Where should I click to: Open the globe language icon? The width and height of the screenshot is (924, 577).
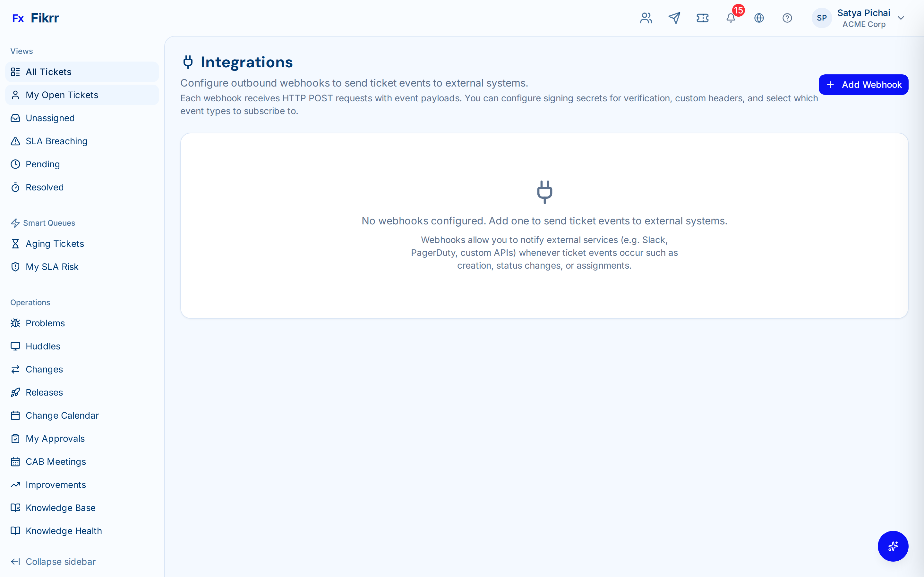point(759,18)
